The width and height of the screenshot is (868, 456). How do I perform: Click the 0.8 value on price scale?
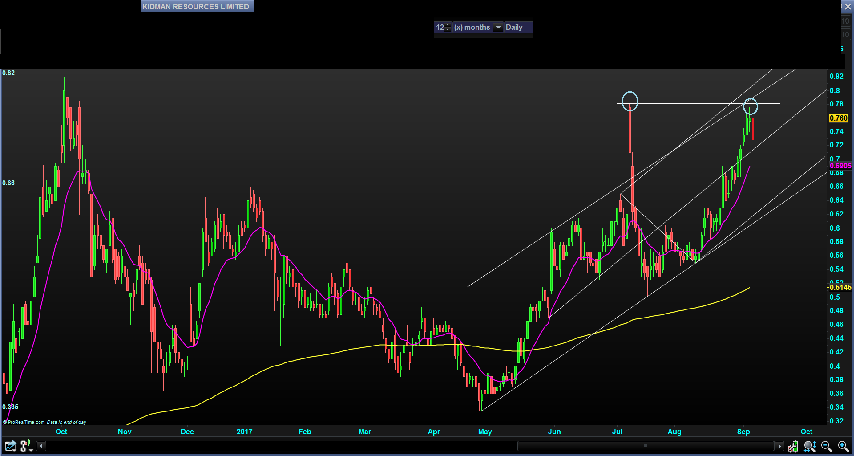coord(835,90)
